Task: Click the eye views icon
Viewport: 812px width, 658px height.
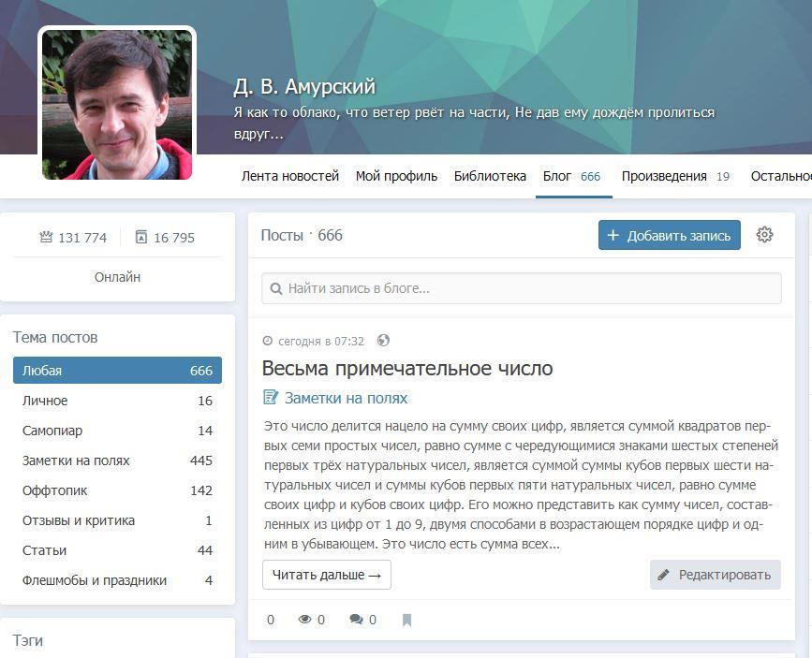Action: pos(304,620)
